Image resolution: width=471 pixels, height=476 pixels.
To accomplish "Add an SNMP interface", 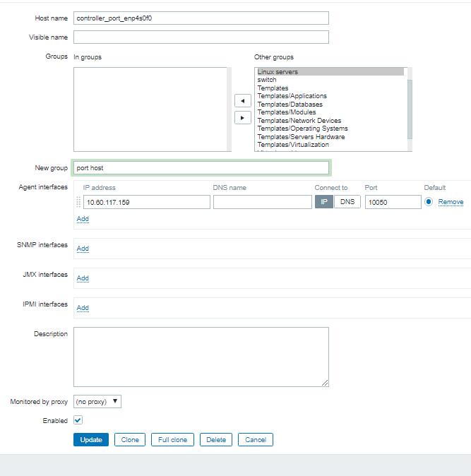I will tap(83, 249).
